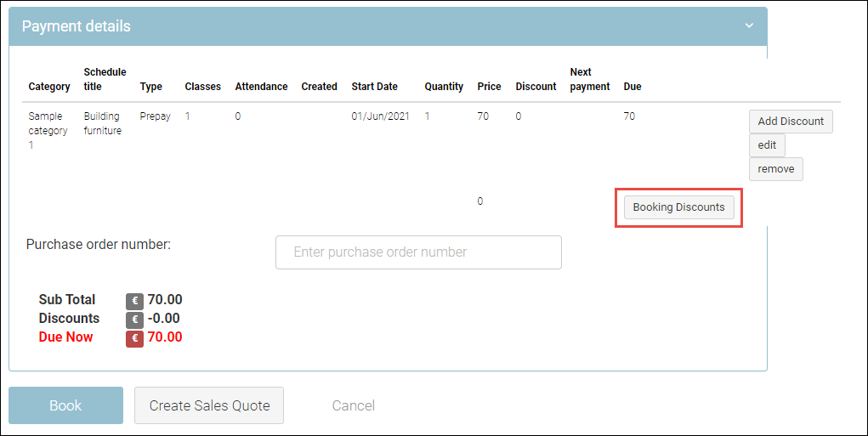Click the Payment details header title
This screenshot has height=436, width=868.
(x=77, y=26)
